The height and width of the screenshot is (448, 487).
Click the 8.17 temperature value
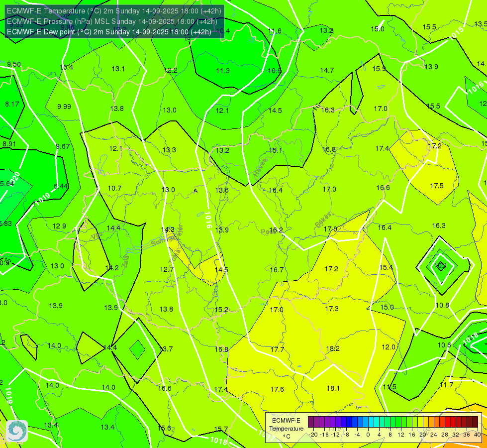12,104
